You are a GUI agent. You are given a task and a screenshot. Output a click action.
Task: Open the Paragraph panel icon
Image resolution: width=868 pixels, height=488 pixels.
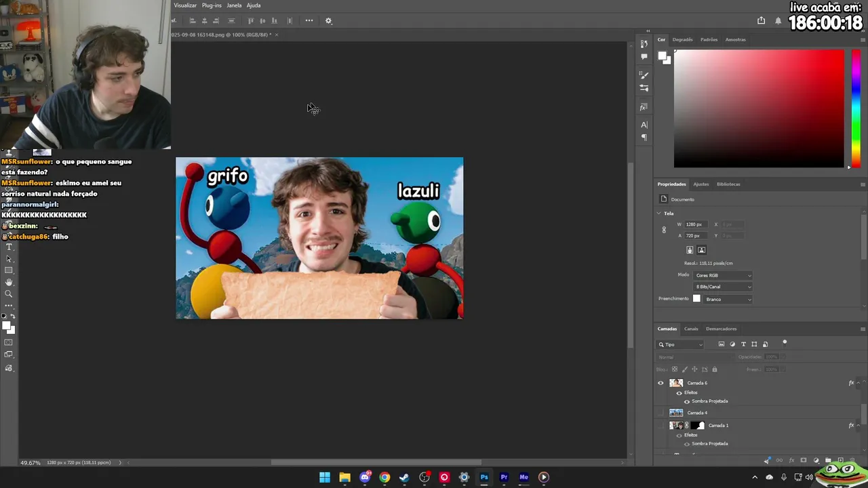coord(644,138)
